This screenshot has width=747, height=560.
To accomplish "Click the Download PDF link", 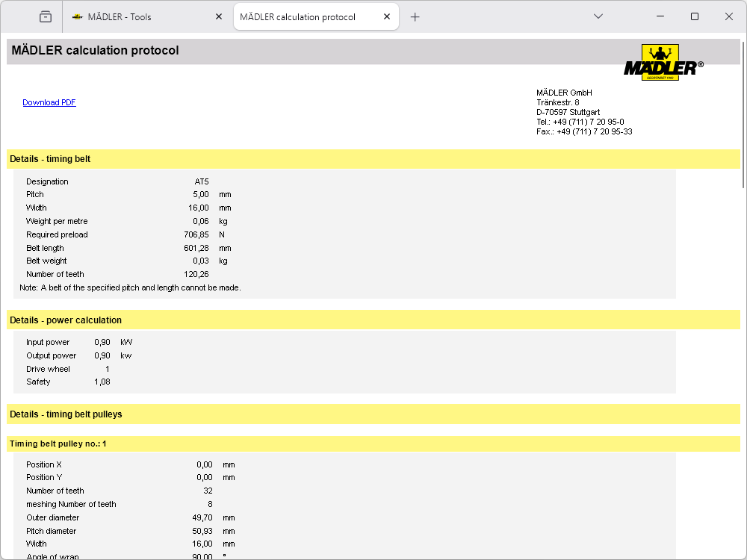I will coord(49,102).
